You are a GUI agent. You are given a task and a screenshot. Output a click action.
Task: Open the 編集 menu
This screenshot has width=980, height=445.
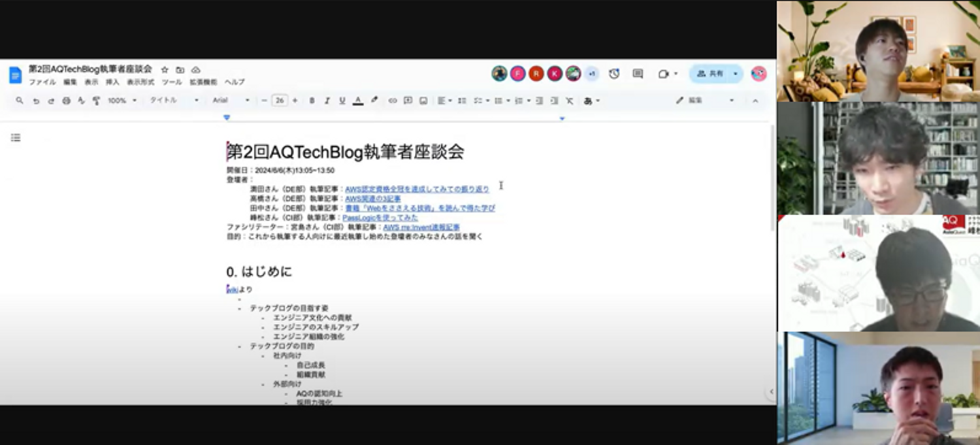(70, 82)
